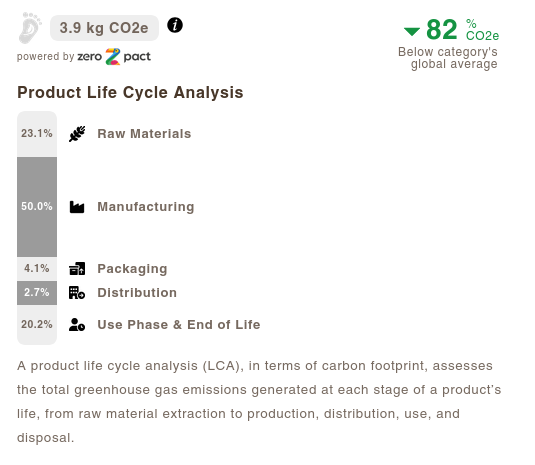Click the Use Phase person-clock icon

(x=77, y=324)
